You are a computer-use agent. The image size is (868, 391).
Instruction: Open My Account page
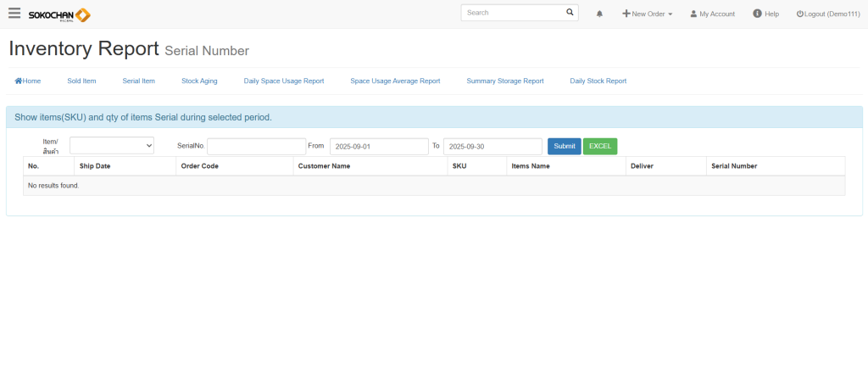pos(712,14)
